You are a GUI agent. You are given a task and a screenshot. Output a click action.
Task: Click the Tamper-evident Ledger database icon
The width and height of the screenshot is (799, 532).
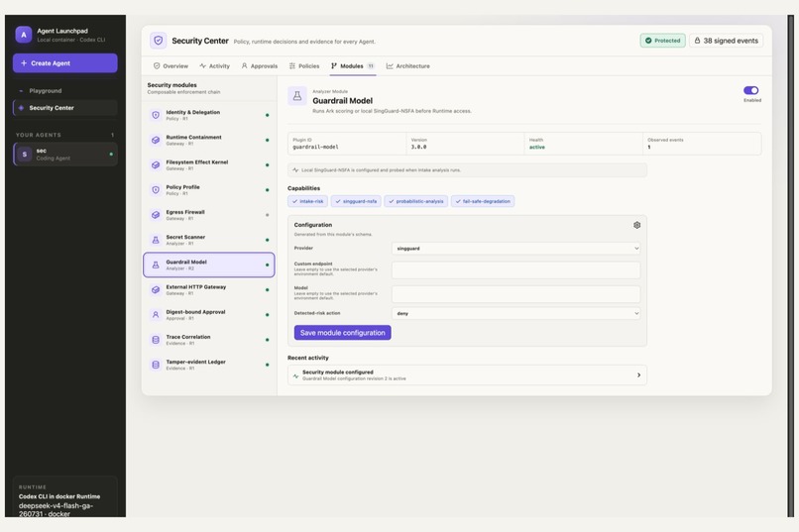[x=156, y=365]
